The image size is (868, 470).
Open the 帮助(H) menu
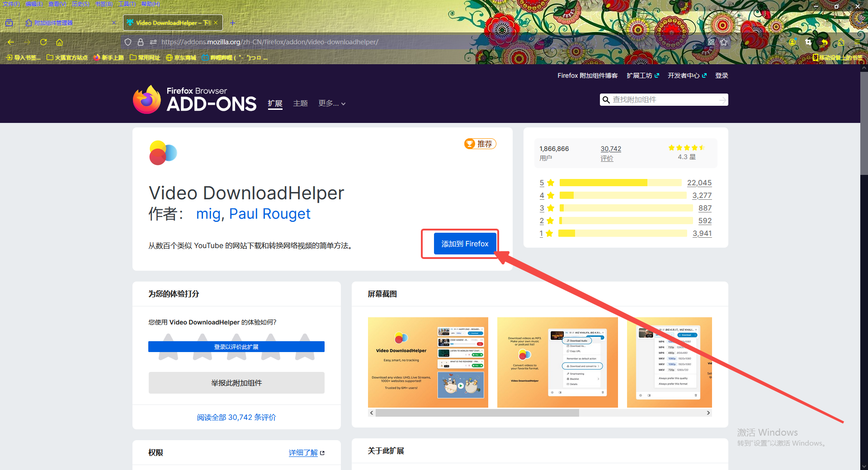[151, 4]
